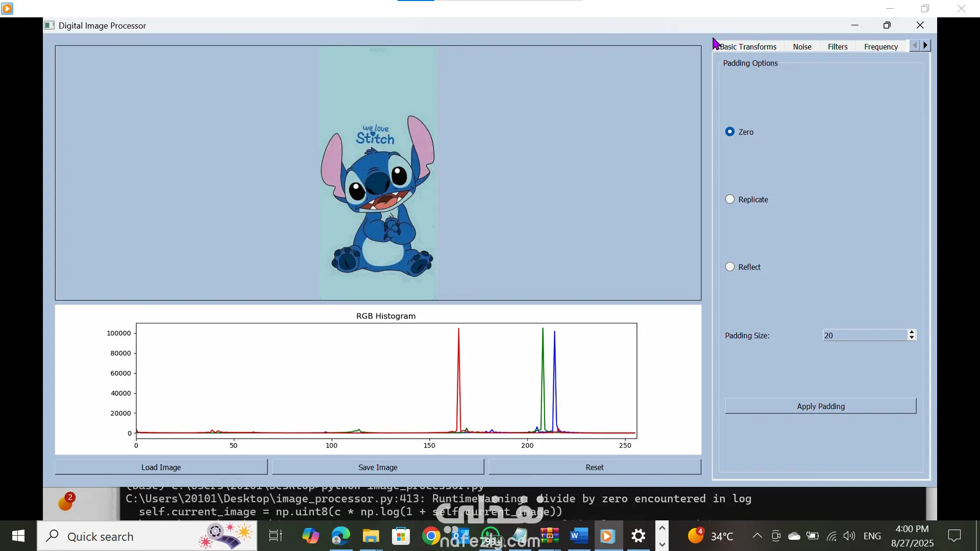The image size is (980, 551).
Task: Switch to the Noise tab
Action: click(x=802, y=46)
